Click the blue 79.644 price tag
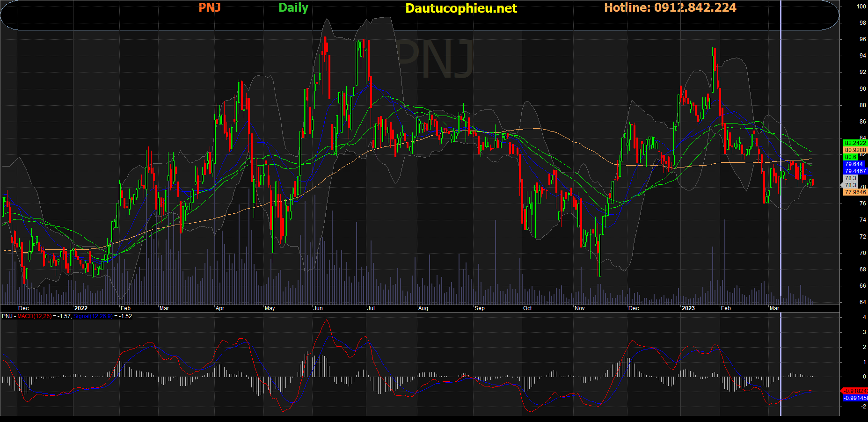868x422 pixels. [853, 164]
